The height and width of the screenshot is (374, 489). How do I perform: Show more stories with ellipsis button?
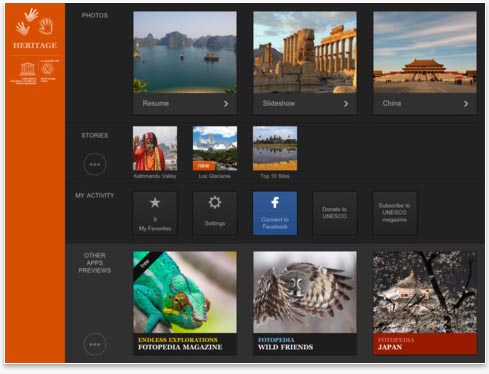(x=95, y=164)
